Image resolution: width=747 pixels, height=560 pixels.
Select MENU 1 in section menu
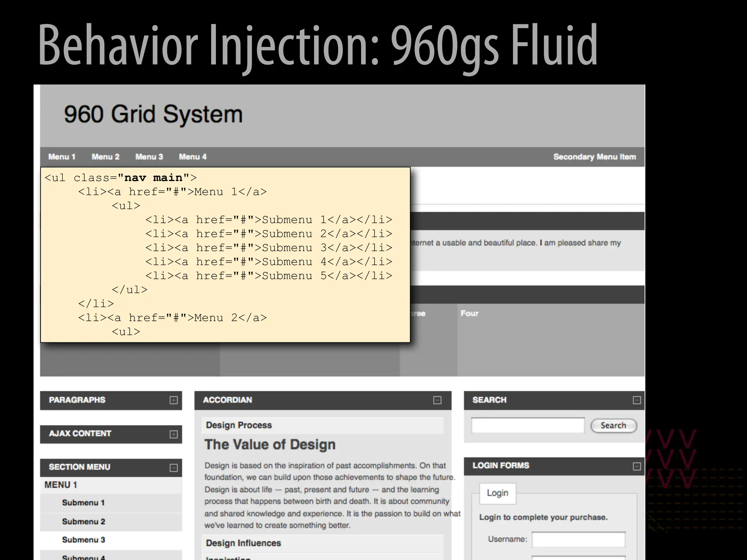click(111, 485)
